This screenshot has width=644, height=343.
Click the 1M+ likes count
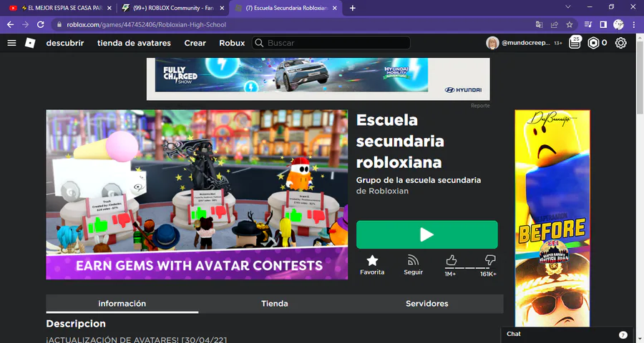point(450,274)
